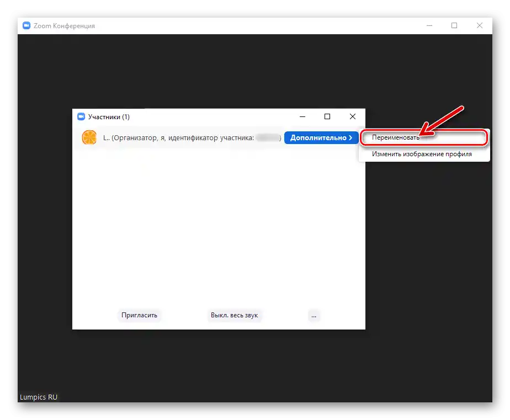
Task: Close the Участники window
Action: tap(353, 116)
